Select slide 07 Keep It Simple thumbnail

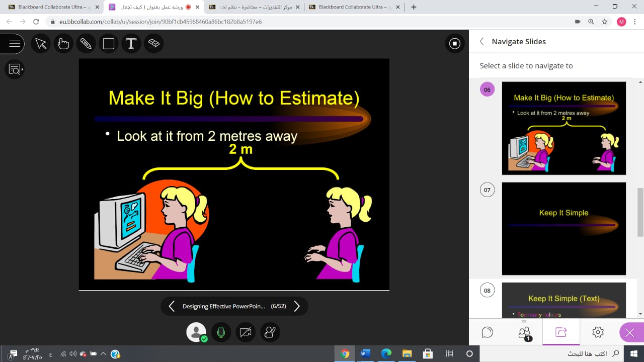point(563,229)
